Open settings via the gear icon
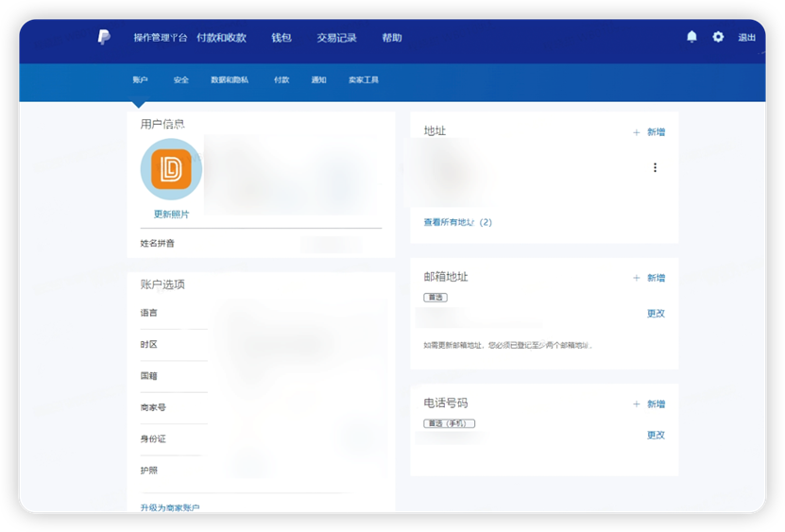Screen dimensions: 785x532 [x=718, y=37]
